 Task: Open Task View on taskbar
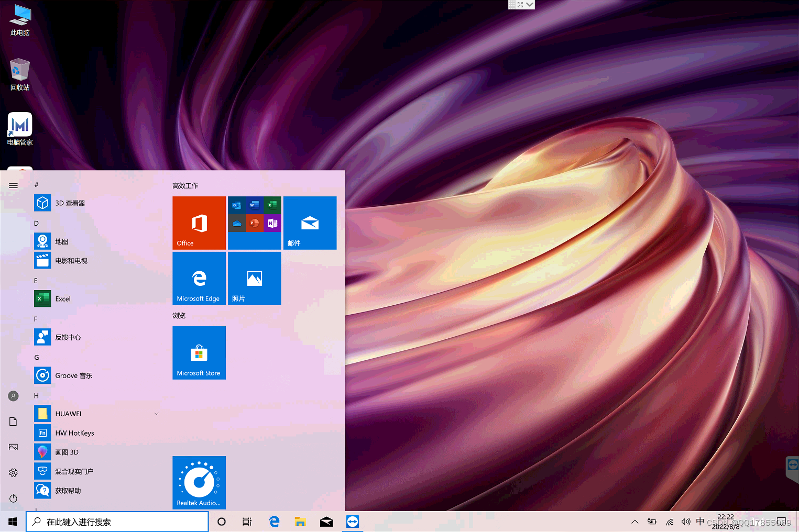(x=247, y=522)
